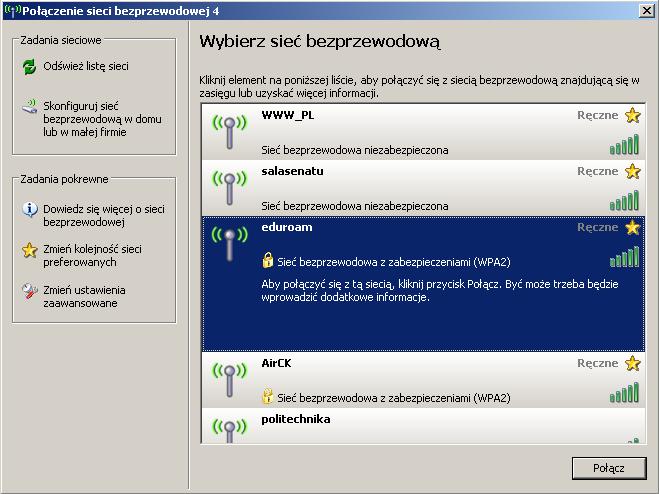Click padlock icon on eduroam row
The width and height of the screenshot is (659, 494).
[x=267, y=260]
